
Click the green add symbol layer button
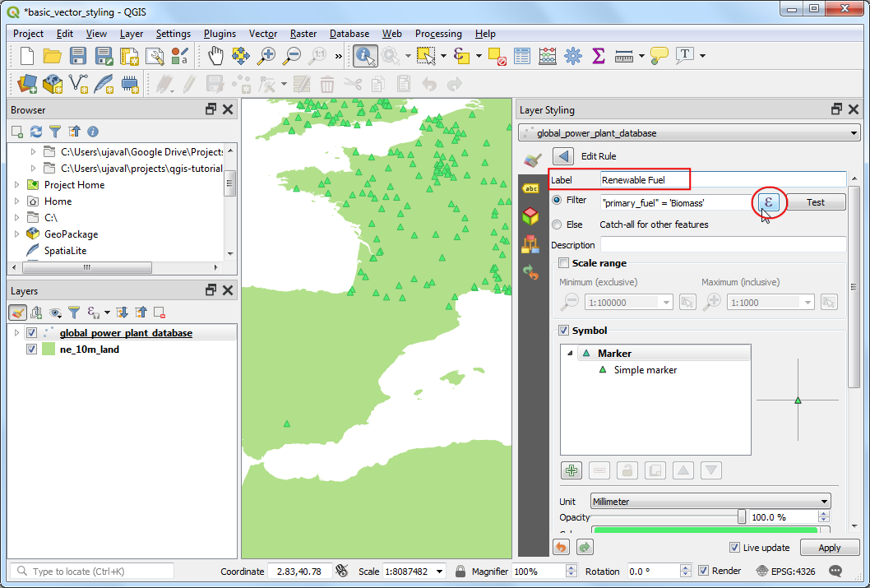click(x=572, y=470)
